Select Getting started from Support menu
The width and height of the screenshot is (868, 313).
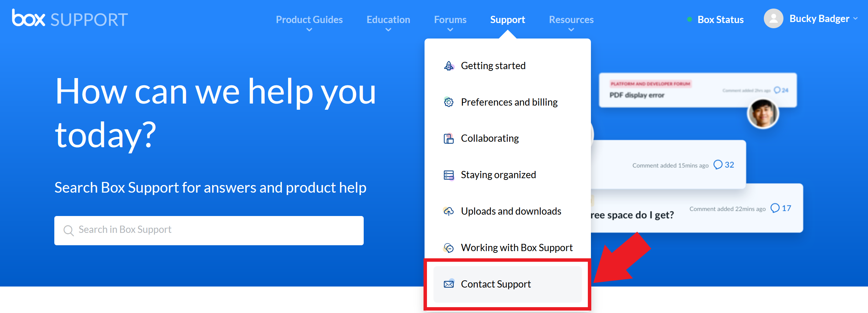[x=508, y=66]
